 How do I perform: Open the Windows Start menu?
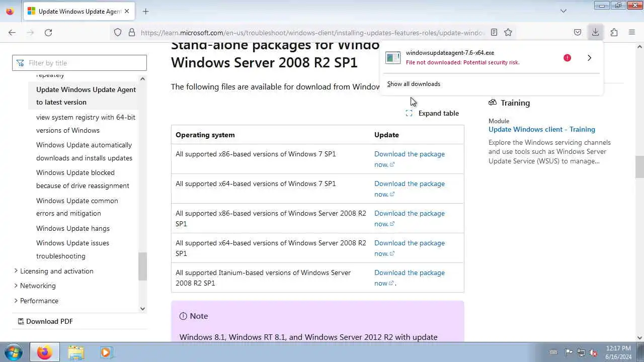coord(13,352)
